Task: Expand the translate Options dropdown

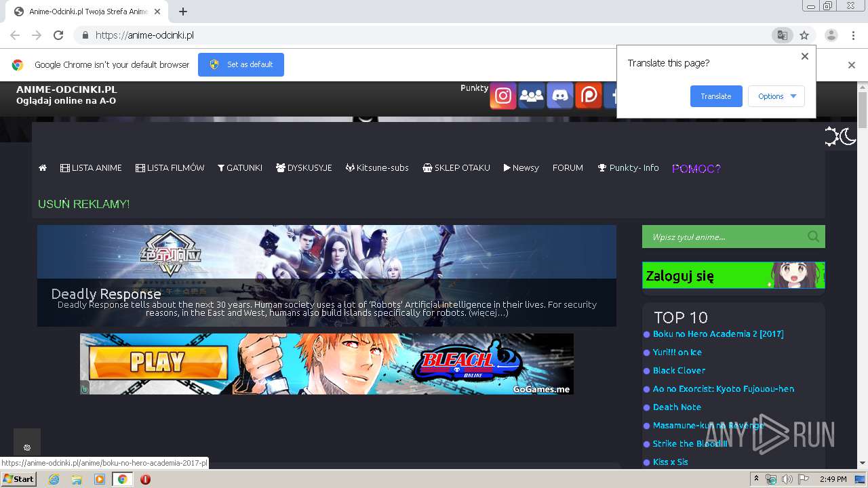Action: tap(776, 96)
